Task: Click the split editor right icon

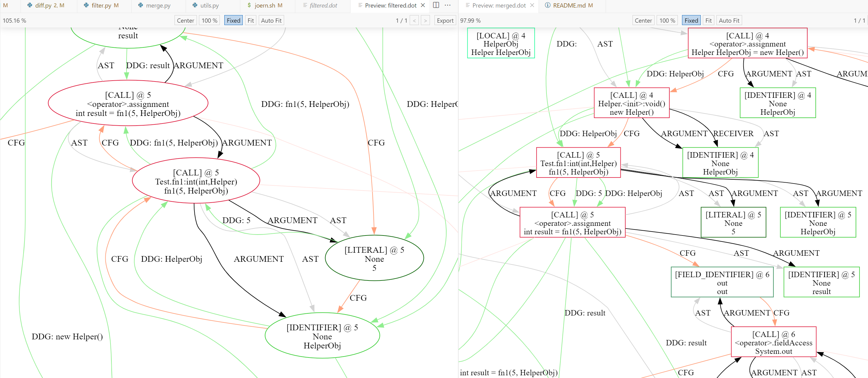Action: click(x=436, y=5)
